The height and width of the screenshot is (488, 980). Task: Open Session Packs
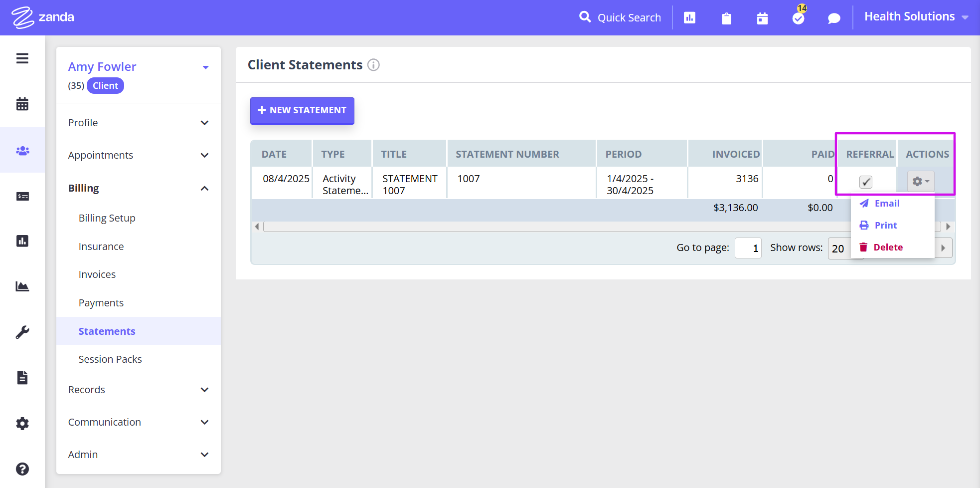click(x=110, y=359)
